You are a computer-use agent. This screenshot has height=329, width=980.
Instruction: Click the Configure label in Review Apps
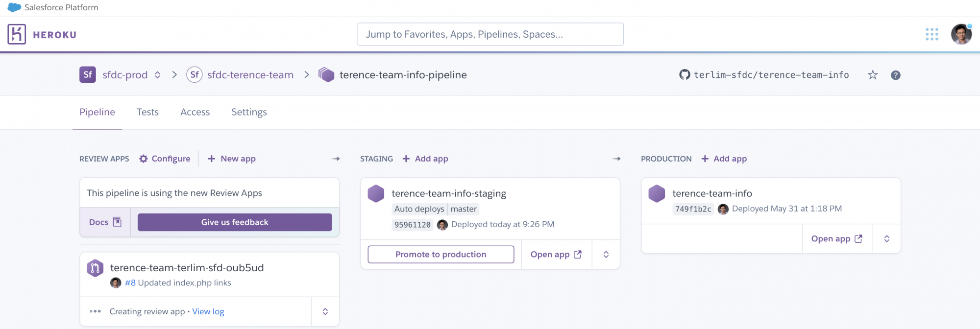pyautogui.click(x=171, y=159)
